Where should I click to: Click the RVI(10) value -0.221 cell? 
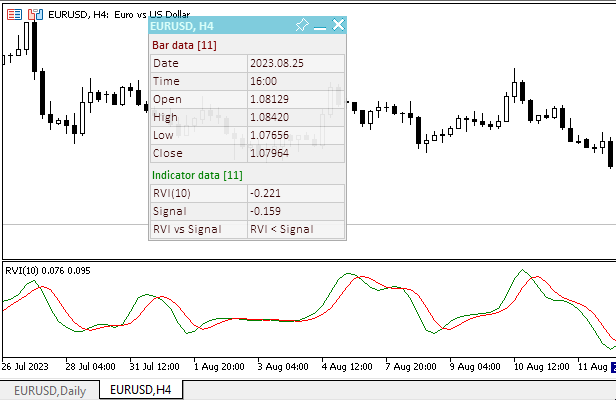(x=296, y=193)
